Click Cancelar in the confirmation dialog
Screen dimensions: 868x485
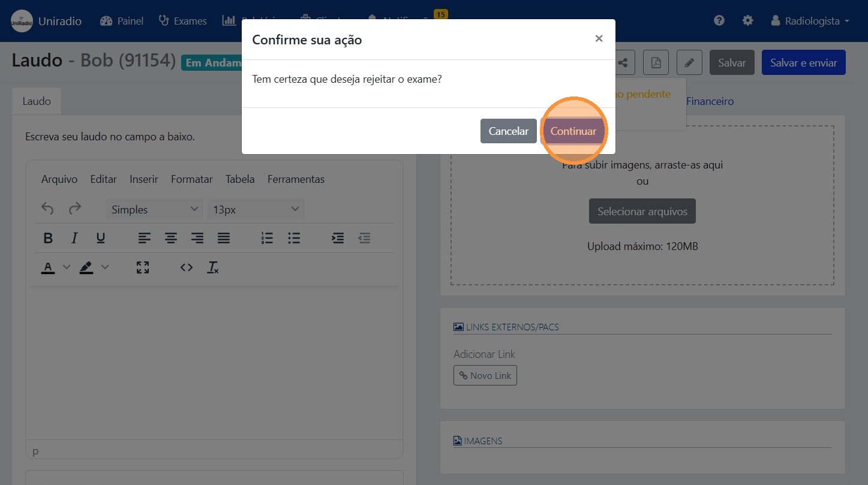508,131
